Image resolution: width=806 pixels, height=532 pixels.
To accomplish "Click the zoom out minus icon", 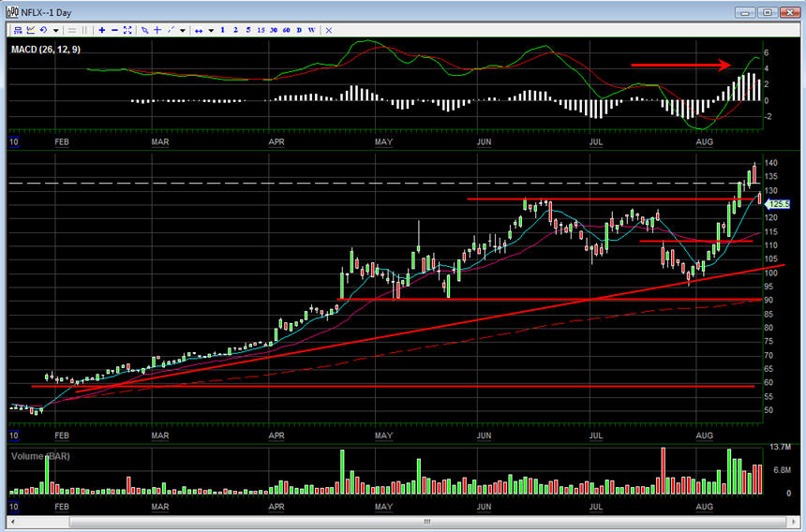I will point(114,30).
